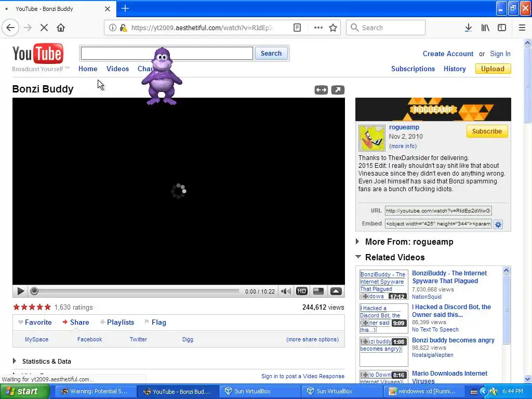Switch the player to wide mode
This screenshot has height=399, width=532.
pos(321,90)
